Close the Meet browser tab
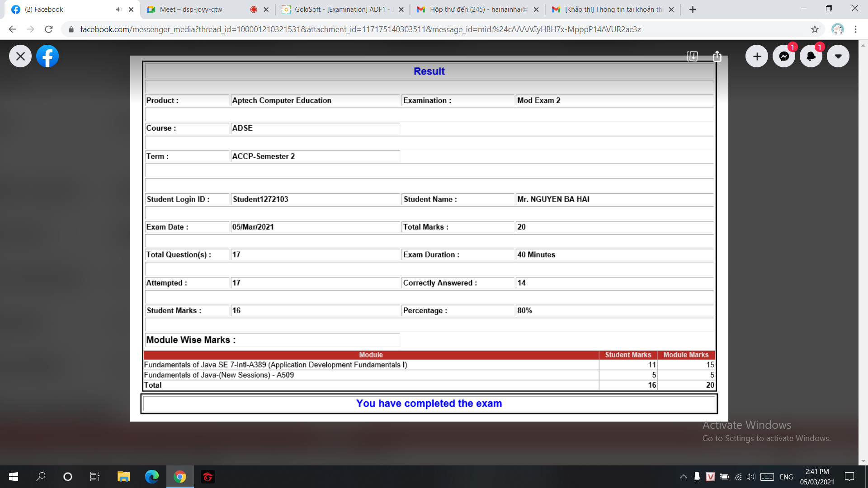Screen dimensions: 868x488 [x=266, y=9]
